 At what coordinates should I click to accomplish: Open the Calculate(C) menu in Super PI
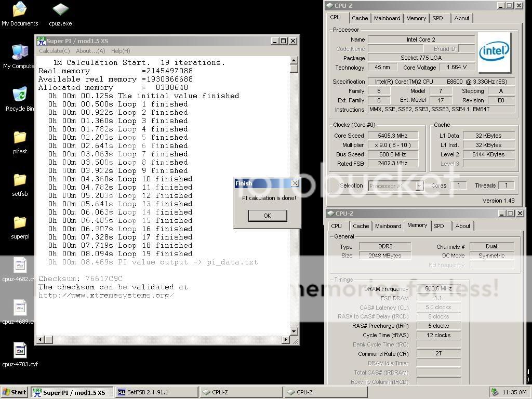[54, 51]
